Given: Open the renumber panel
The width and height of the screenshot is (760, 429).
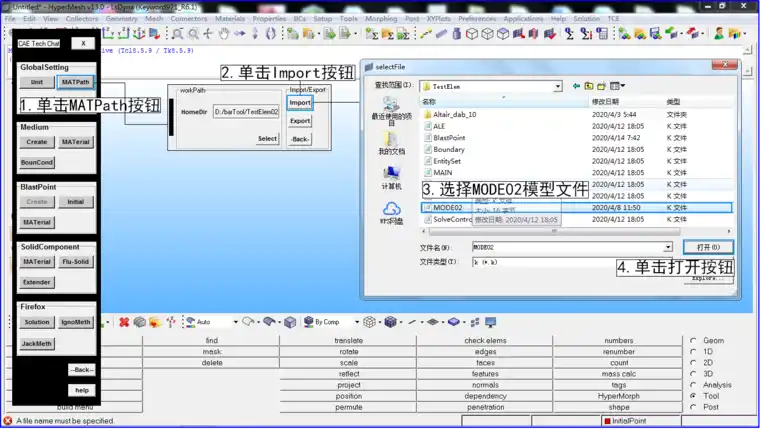Looking at the screenshot, I should (x=618, y=351).
